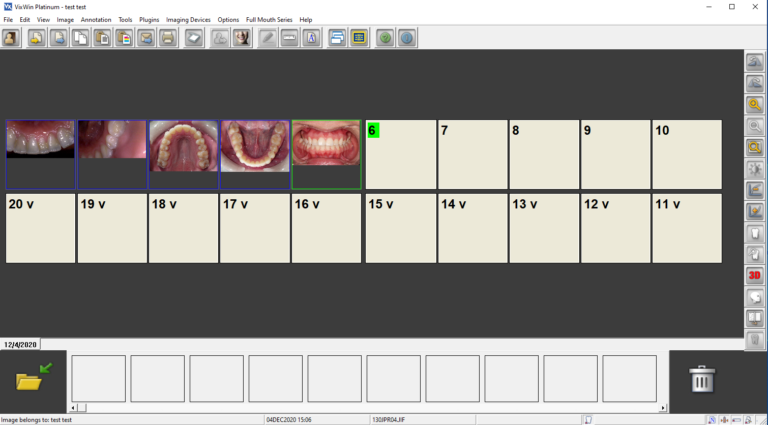768x425 pixels.
Task: Open the Full Mouth Series menu
Action: click(x=269, y=20)
